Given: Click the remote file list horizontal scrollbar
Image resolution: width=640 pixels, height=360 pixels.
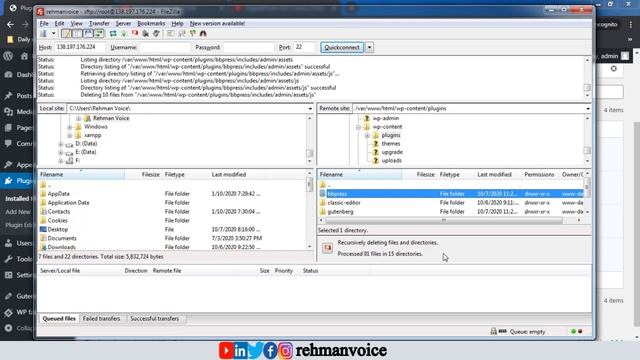Looking at the screenshot, I should pos(443,220).
